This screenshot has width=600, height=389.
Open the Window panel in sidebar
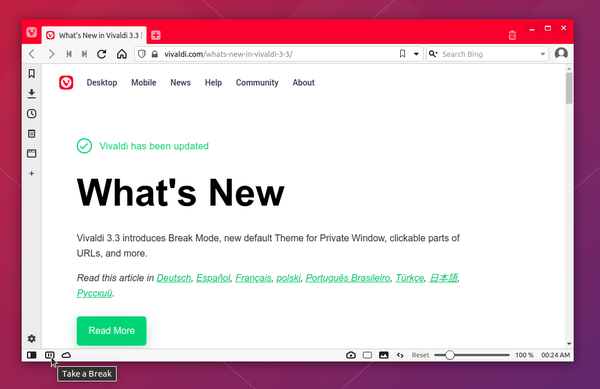[x=32, y=153]
